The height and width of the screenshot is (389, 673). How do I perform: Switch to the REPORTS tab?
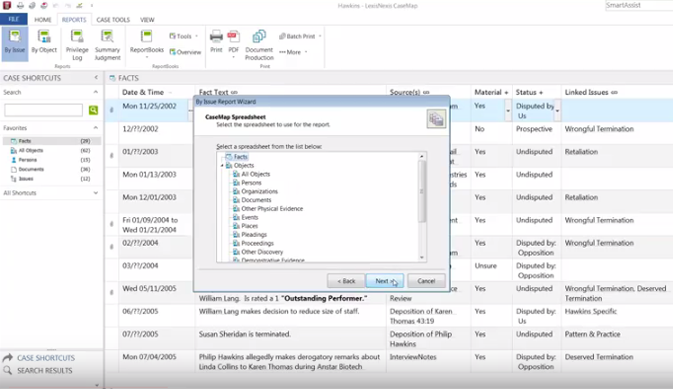(x=74, y=20)
